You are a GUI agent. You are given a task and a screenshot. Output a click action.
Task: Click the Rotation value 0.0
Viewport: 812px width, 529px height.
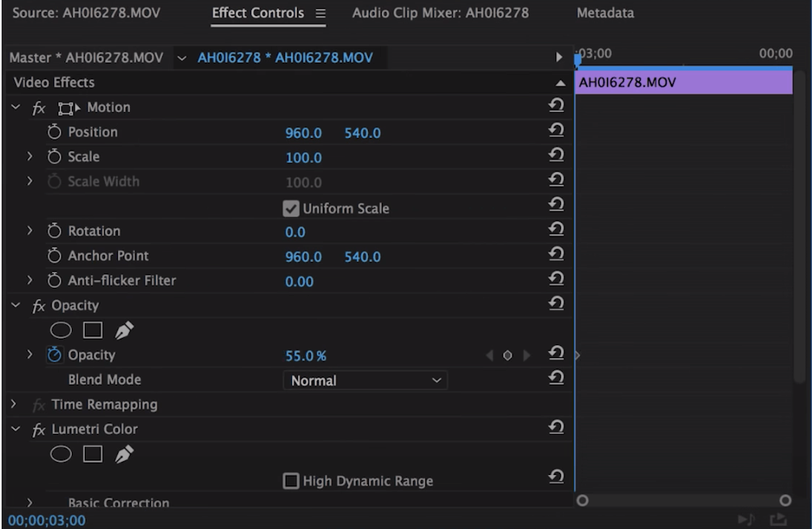[x=295, y=232]
